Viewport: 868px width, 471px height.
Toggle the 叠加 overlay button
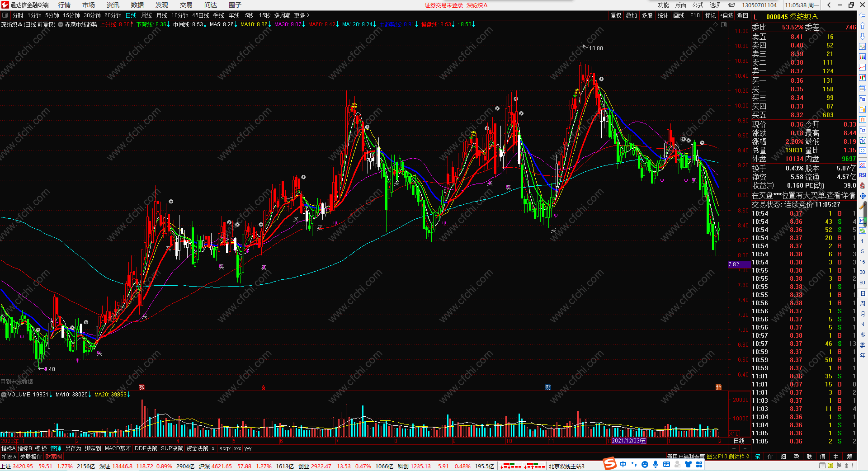tap(631, 15)
